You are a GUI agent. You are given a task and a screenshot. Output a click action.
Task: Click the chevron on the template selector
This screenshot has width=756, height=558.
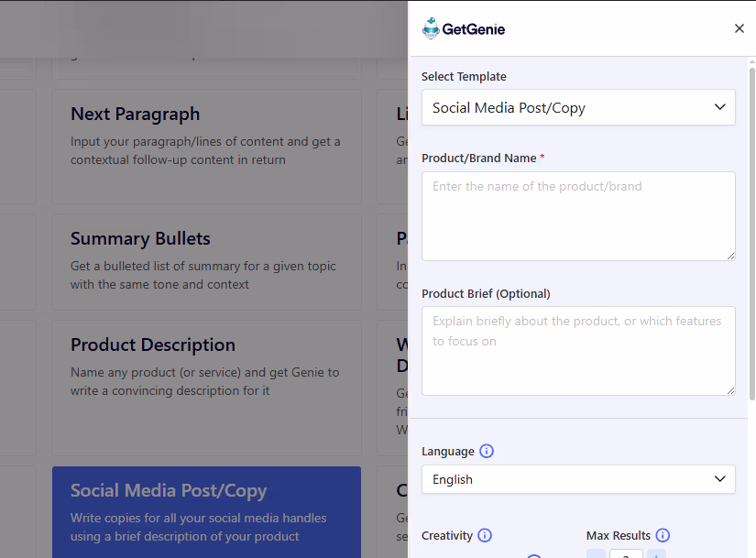[x=720, y=107]
